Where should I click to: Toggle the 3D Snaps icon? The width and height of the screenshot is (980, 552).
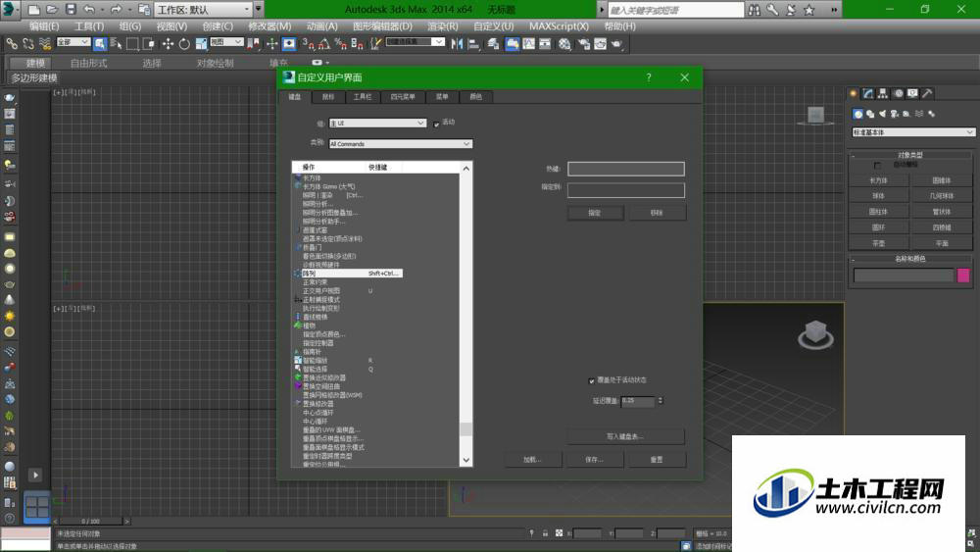pyautogui.click(x=308, y=44)
